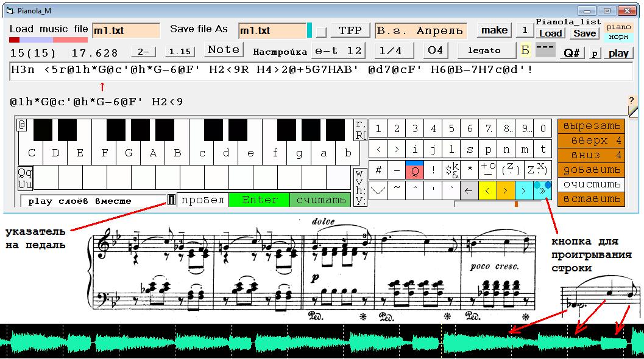Screen dimensions: 644x359
Task: Click the yellow left chevron key
Action: click(487, 191)
